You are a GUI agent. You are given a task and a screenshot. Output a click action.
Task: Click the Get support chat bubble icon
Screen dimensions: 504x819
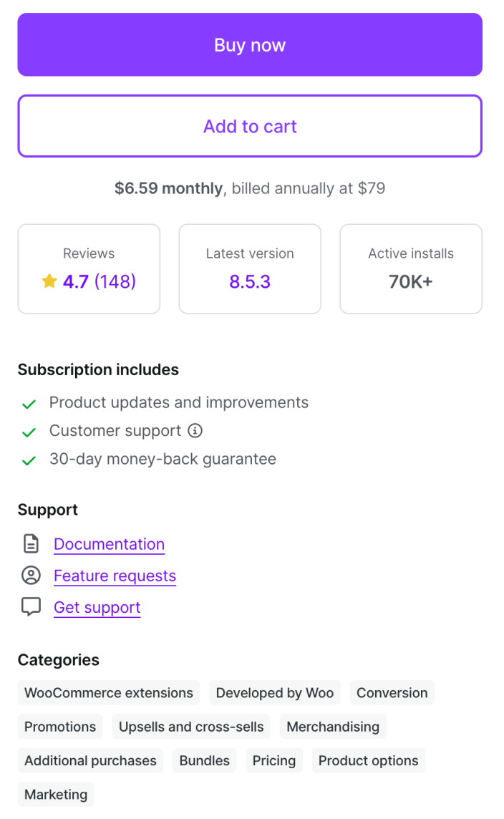point(31,607)
